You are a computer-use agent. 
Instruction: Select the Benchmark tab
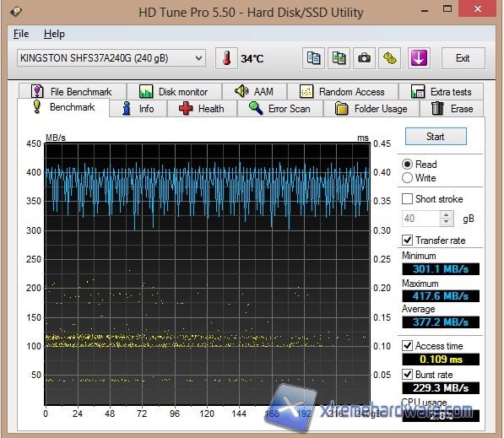(x=63, y=107)
